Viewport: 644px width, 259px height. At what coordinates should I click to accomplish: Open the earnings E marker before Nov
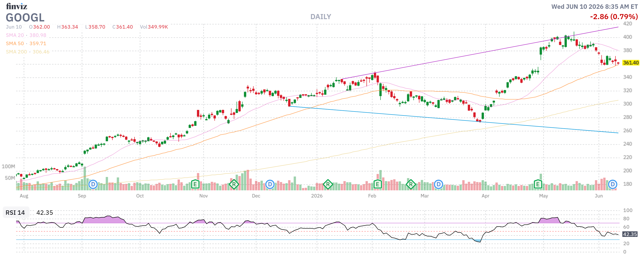pos(195,185)
